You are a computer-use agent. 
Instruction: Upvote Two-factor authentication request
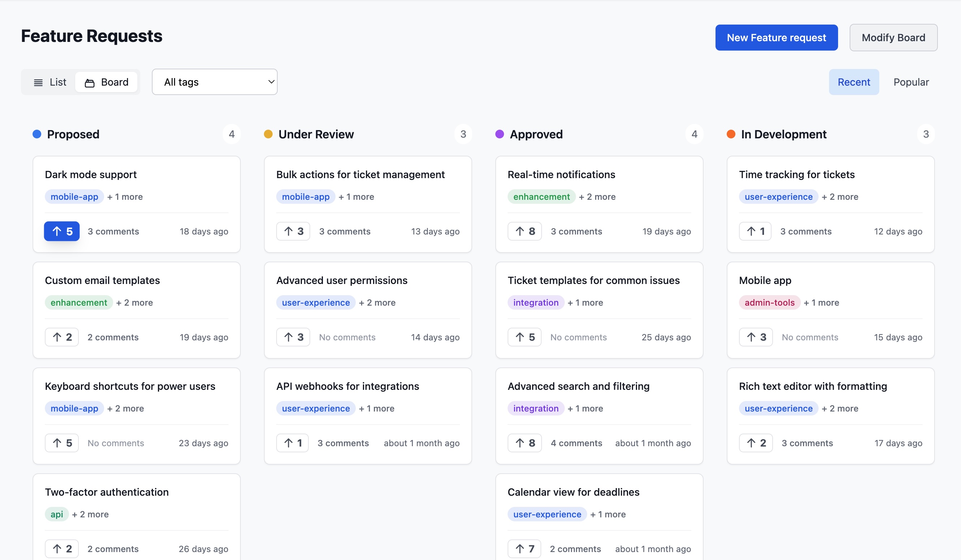click(62, 549)
